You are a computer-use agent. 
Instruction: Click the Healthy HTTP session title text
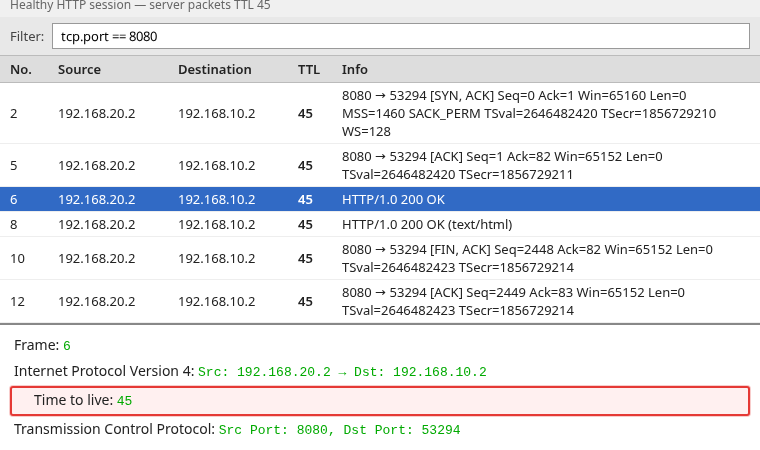tap(140, 5)
